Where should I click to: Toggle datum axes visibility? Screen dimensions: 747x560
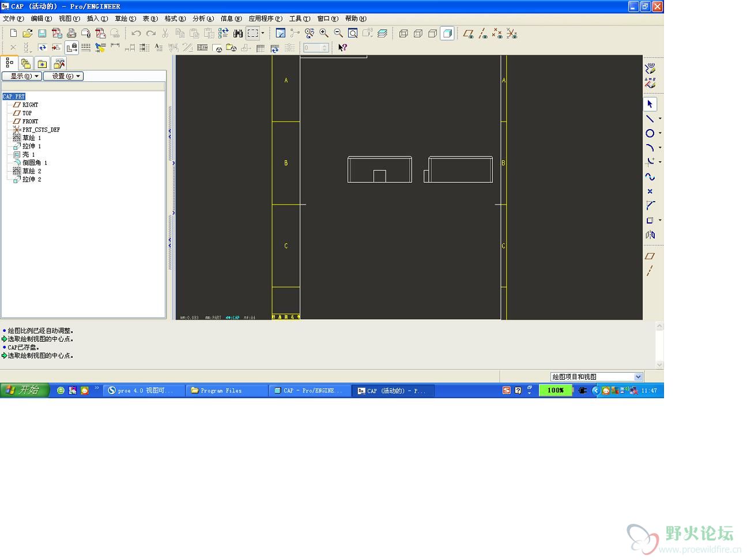(483, 33)
